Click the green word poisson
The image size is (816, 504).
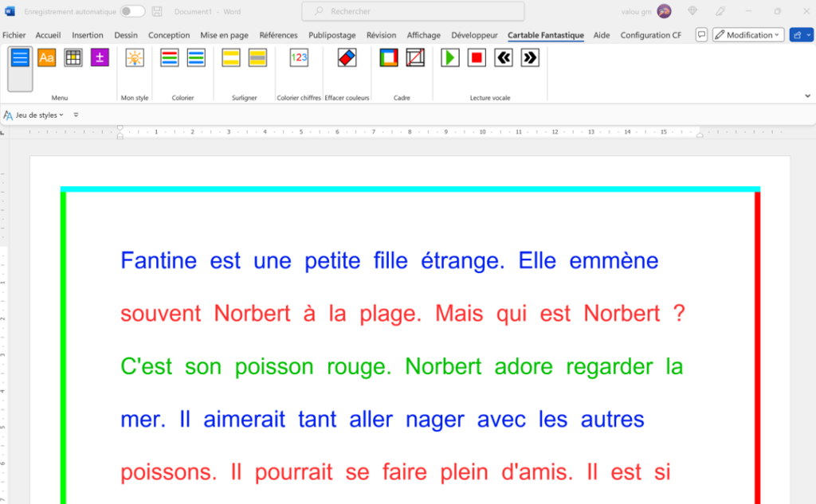274,367
